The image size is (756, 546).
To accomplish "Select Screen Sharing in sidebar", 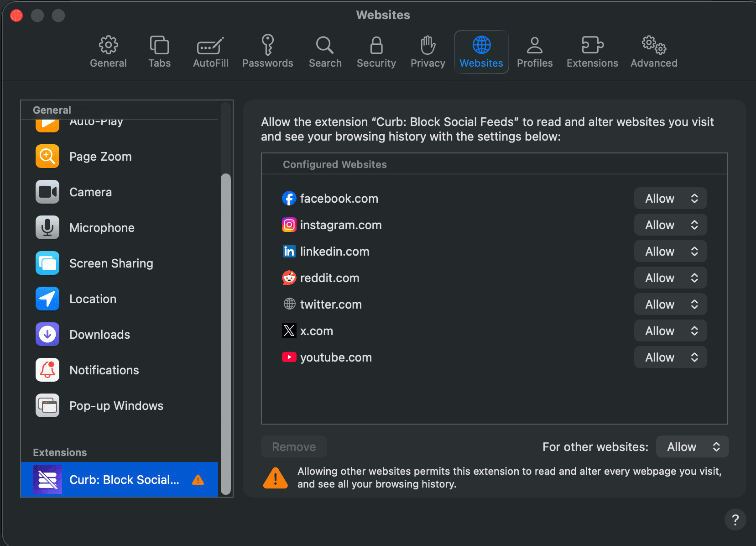I will click(x=120, y=263).
